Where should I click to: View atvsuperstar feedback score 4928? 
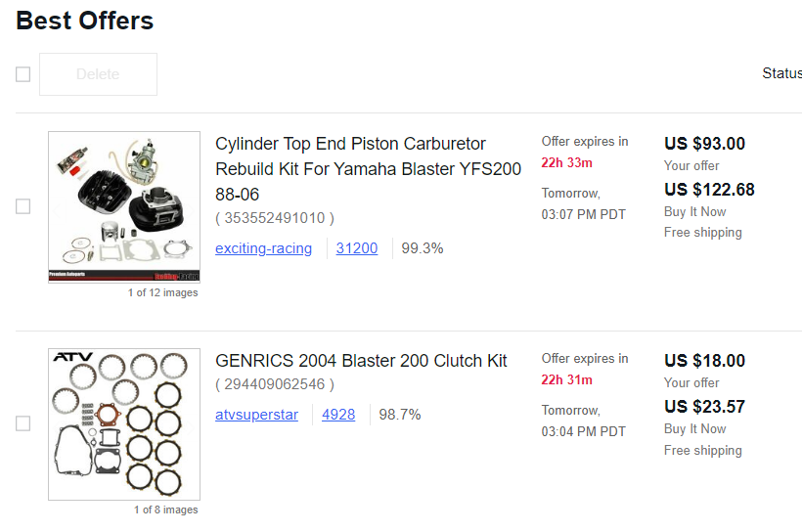coord(338,415)
